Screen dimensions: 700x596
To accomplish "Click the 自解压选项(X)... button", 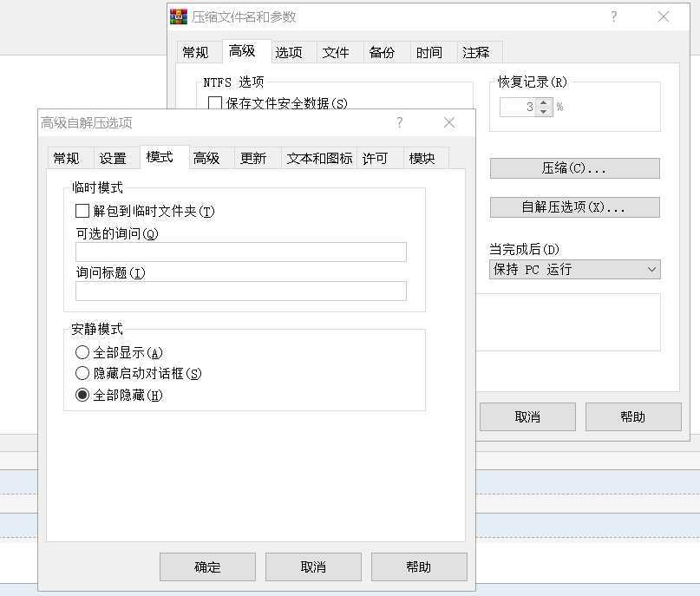I will pos(574,207).
